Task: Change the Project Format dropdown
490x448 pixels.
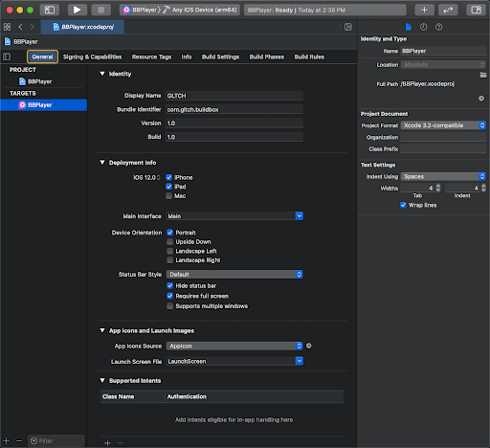Action: 443,125
